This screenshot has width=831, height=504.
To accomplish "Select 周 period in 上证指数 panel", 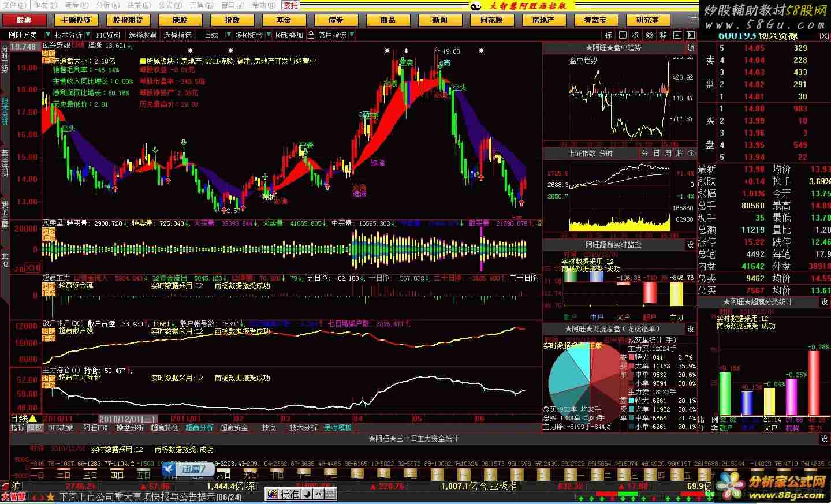I will 668,154.
